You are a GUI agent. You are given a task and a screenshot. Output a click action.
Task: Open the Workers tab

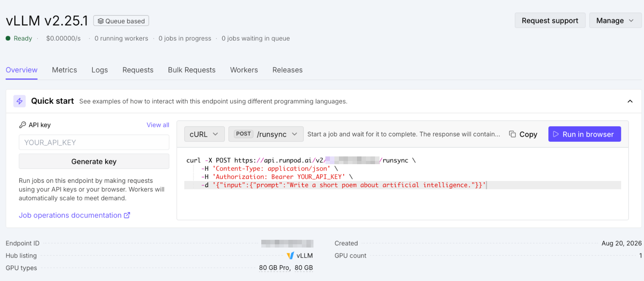click(244, 70)
